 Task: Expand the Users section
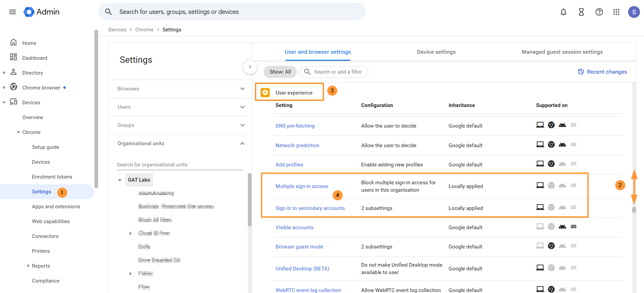click(242, 107)
